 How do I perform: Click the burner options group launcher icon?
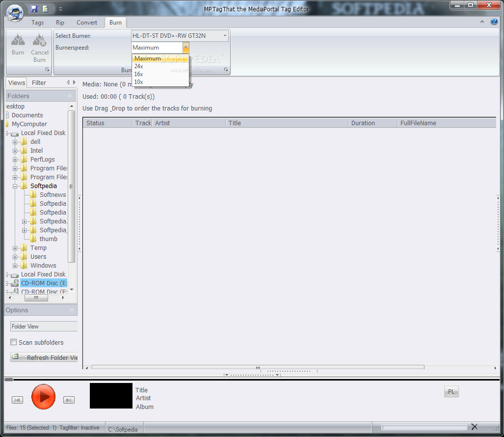pyautogui.click(x=226, y=70)
